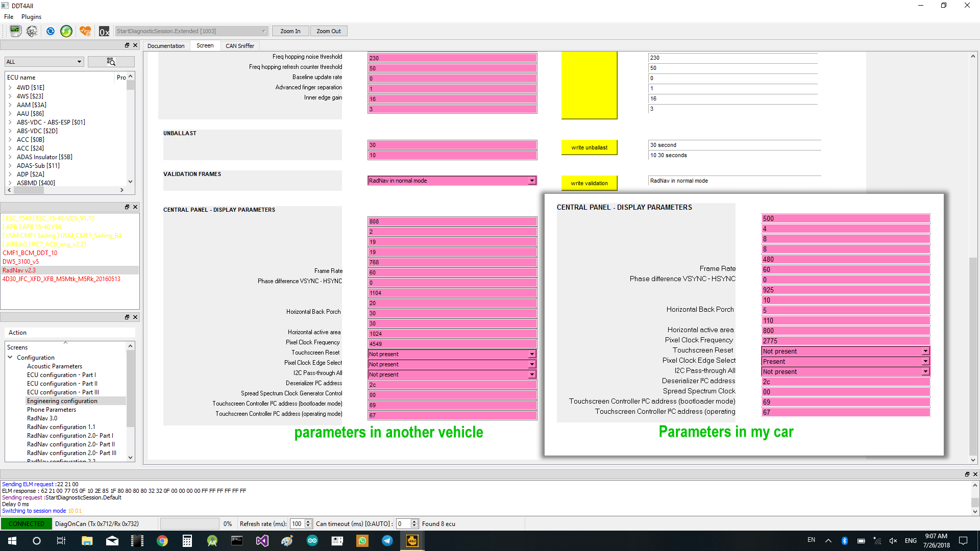Click the green auto-refresh circle icon
980x551 pixels.
click(66, 31)
